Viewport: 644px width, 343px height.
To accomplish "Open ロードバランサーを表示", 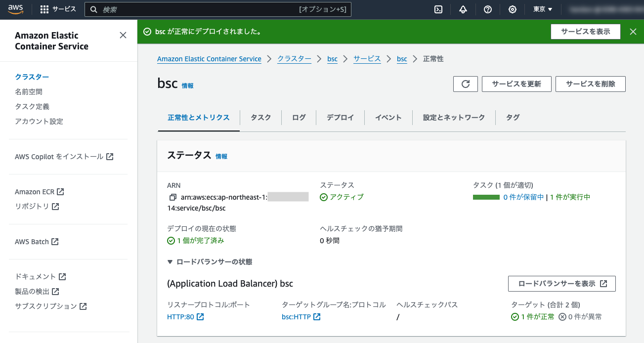I will pos(561,283).
